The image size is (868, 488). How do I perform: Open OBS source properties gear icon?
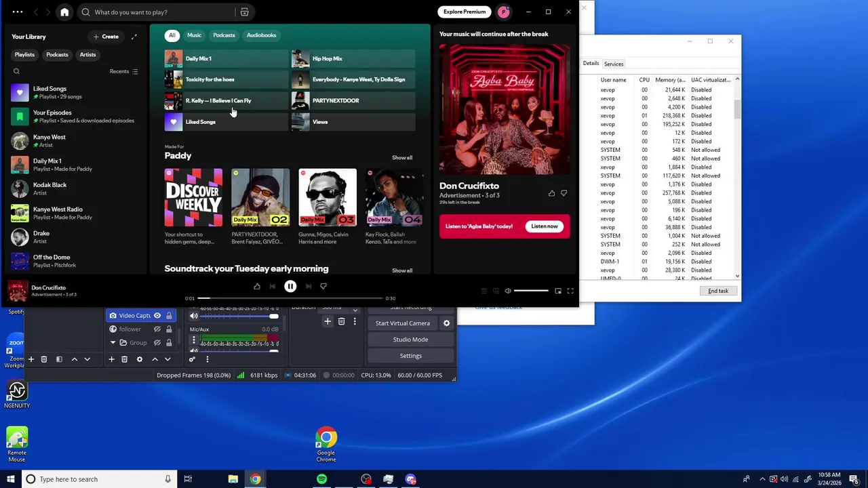point(140,359)
